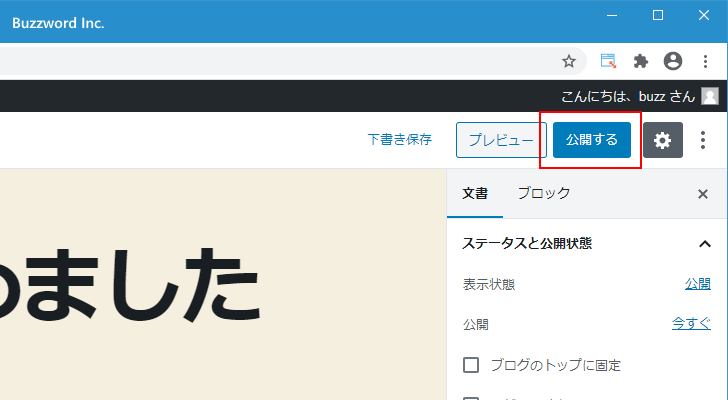Open Chrome's three-dot menu
The image size is (728, 400).
(x=705, y=61)
